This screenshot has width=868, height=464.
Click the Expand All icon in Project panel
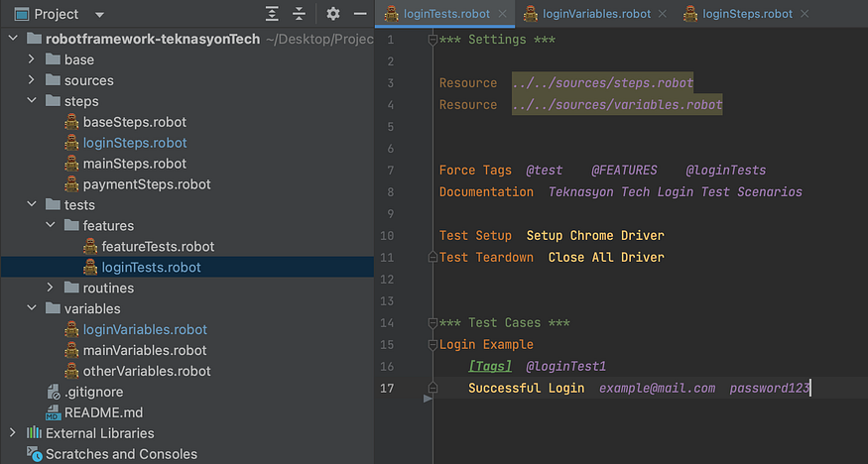click(272, 14)
